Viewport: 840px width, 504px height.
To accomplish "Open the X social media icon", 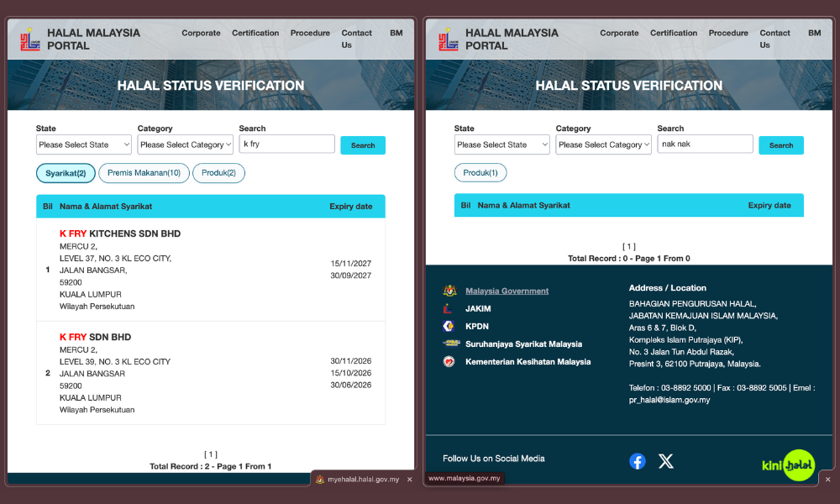I will point(666,461).
